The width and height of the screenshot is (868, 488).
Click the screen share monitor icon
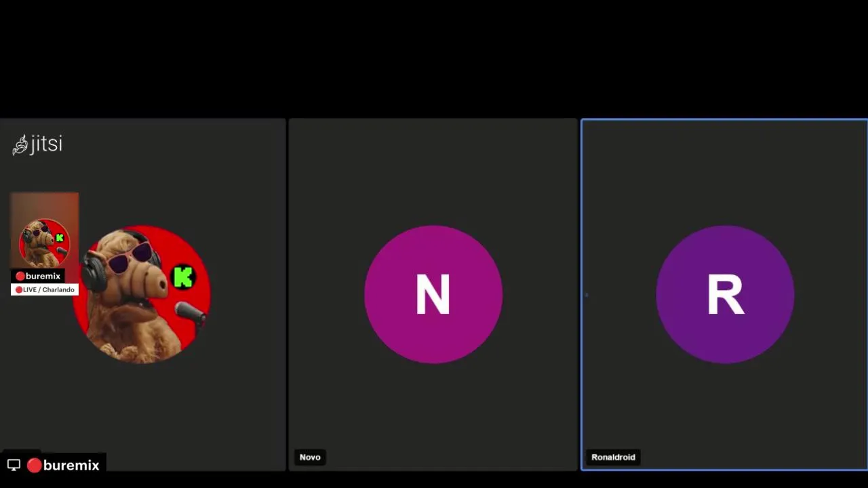click(x=14, y=465)
